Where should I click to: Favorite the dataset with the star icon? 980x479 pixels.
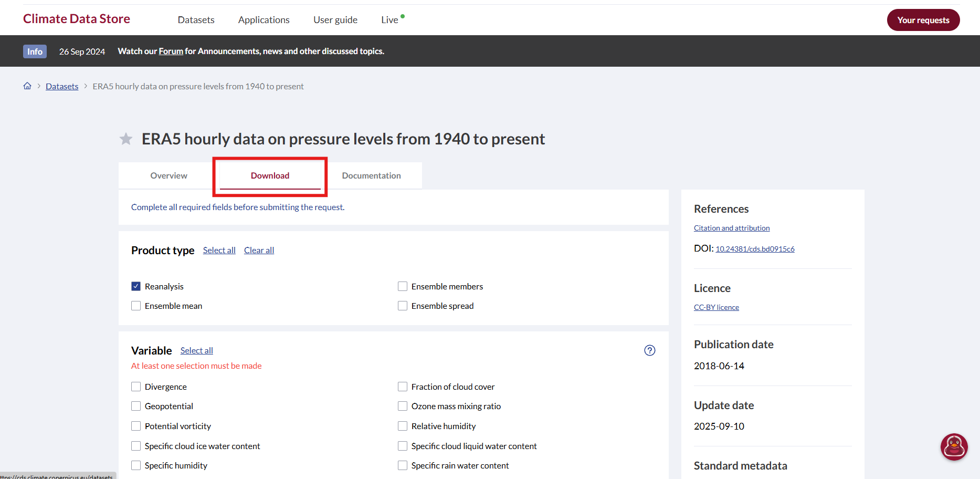click(126, 139)
